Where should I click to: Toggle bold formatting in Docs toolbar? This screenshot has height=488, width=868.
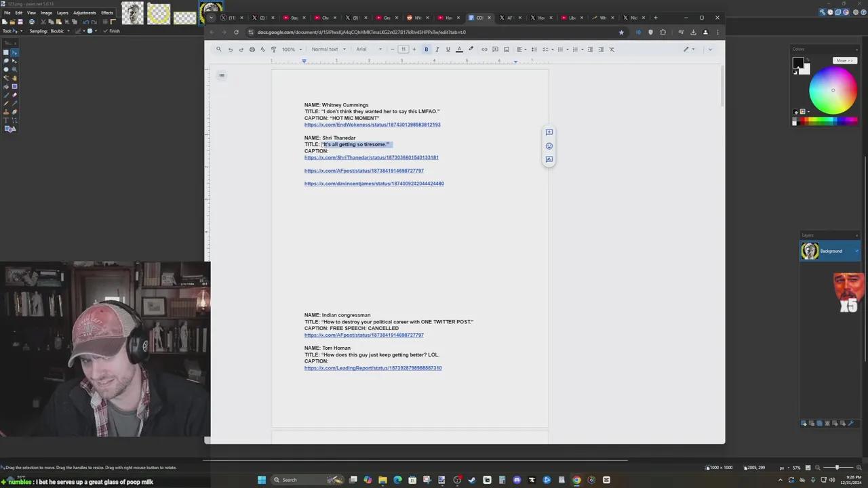tap(427, 49)
